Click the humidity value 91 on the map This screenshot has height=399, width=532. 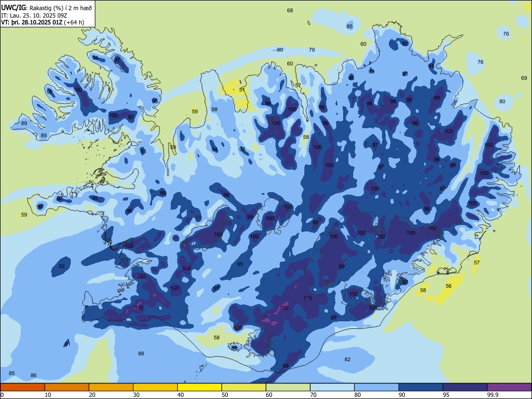pos(67,344)
